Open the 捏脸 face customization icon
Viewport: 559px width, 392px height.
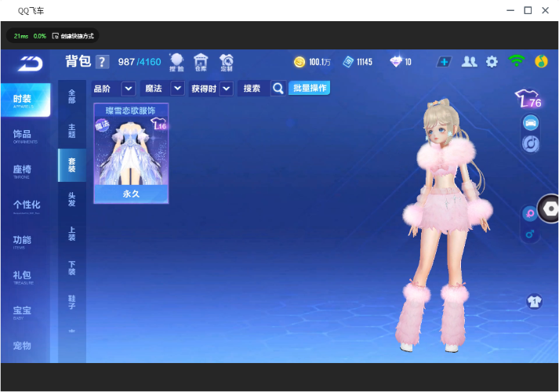point(176,63)
